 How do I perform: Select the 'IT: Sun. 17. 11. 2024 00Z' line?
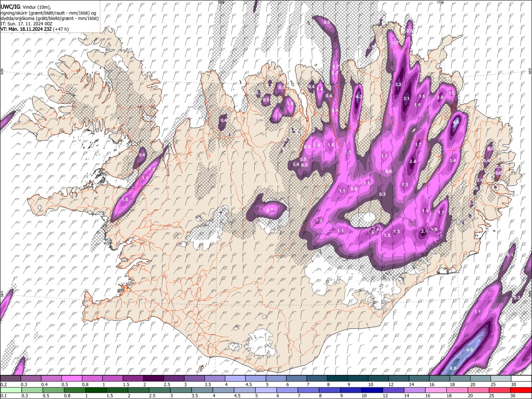click(26, 24)
